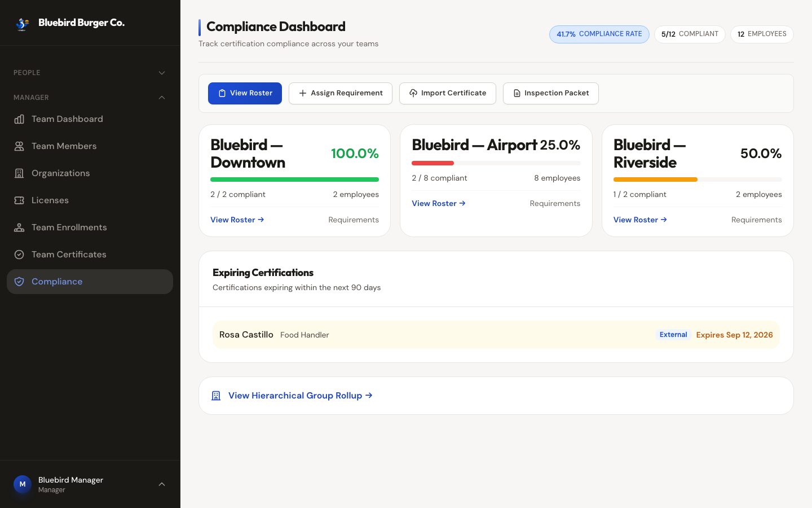
Task: Click the Assign Requirement button
Action: 341,93
